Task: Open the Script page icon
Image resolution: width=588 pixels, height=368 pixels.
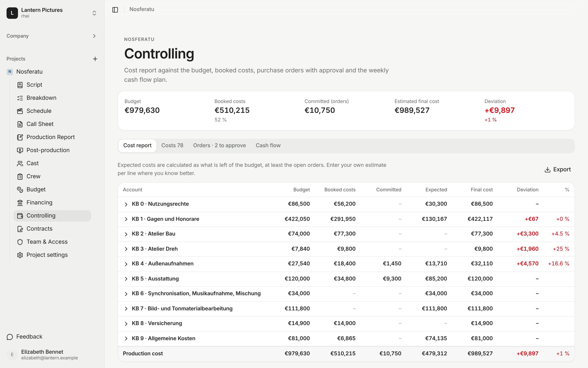Action: click(20, 85)
